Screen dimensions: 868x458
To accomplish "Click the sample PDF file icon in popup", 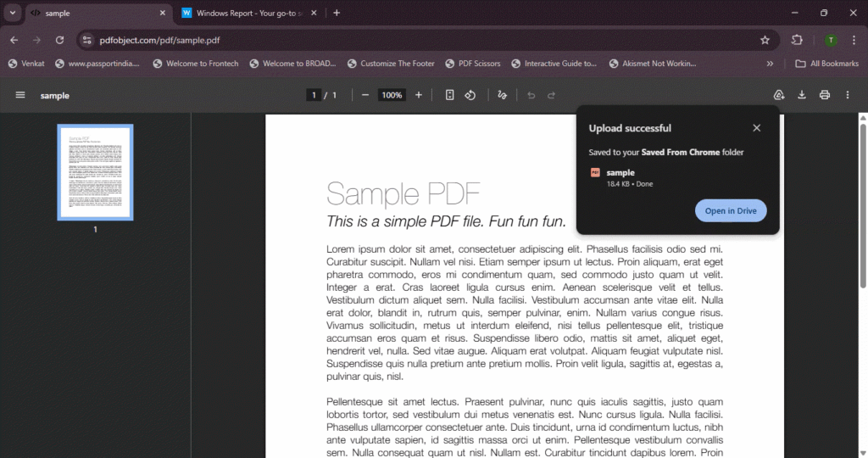I will click(595, 173).
